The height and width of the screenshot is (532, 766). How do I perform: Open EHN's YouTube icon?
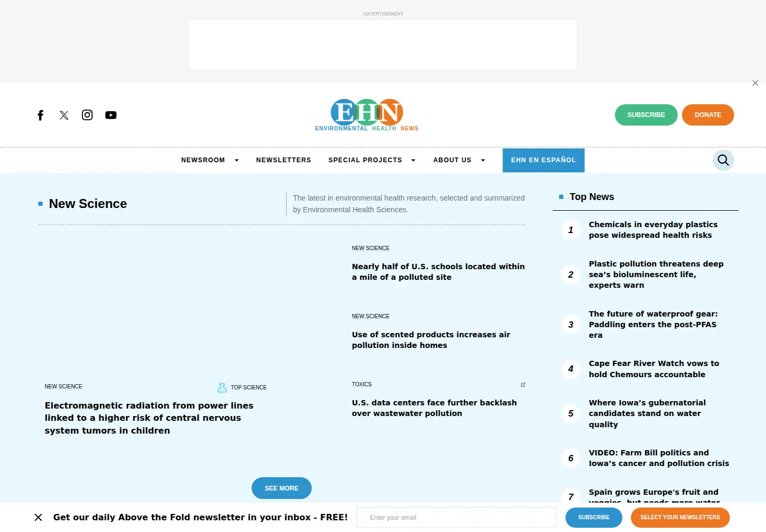111,115
